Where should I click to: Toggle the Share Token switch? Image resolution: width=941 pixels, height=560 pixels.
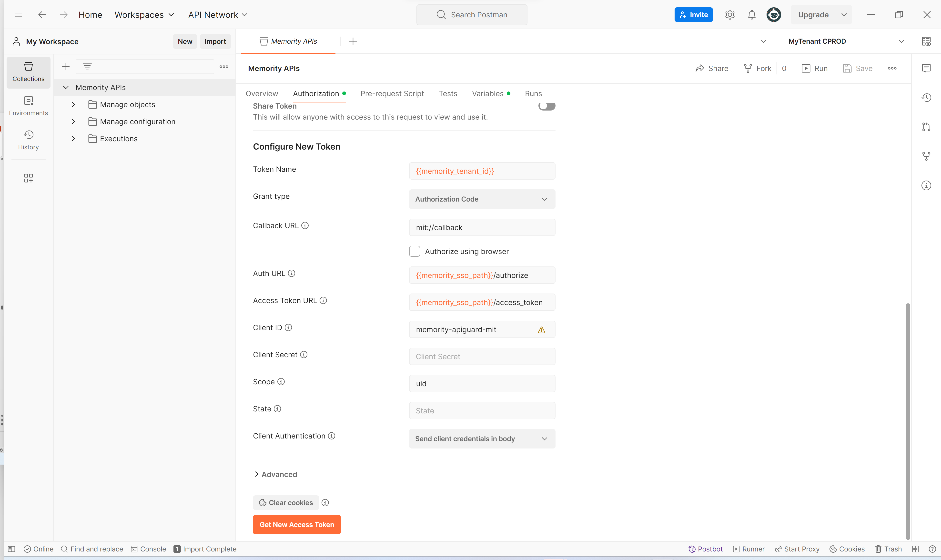pyautogui.click(x=546, y=106)
